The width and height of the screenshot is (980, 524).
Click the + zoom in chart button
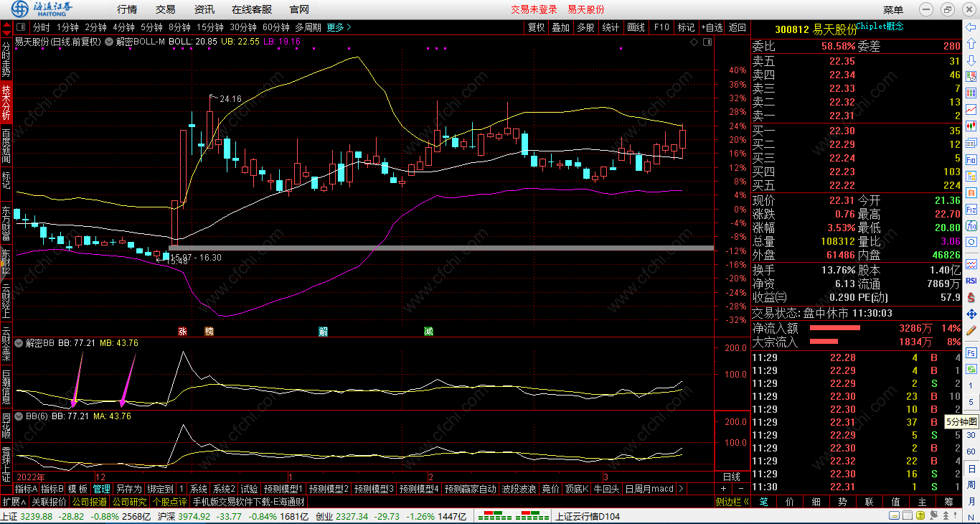pyautogui.click(x=723, y=489)
